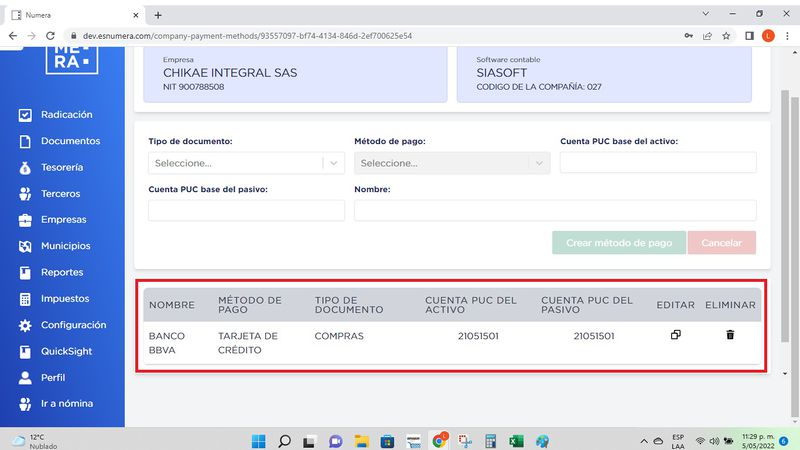This screenshot has width=800, height=450.
Task: Click the Ir a nómina icon
Action: tap(25, 404)
